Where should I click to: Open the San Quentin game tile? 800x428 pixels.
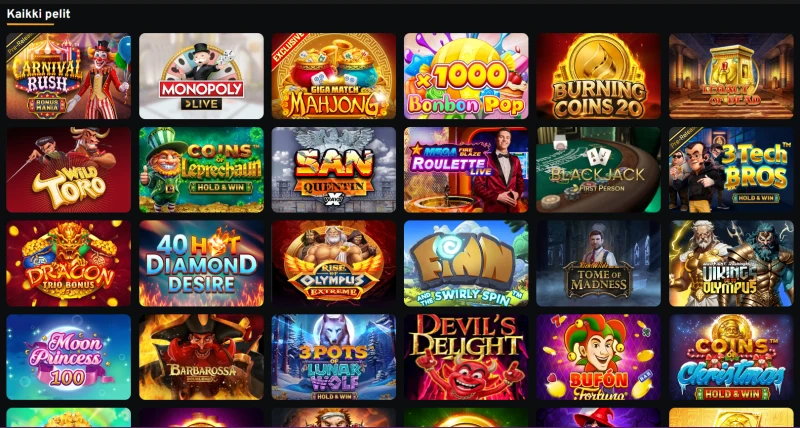point(334,170)
